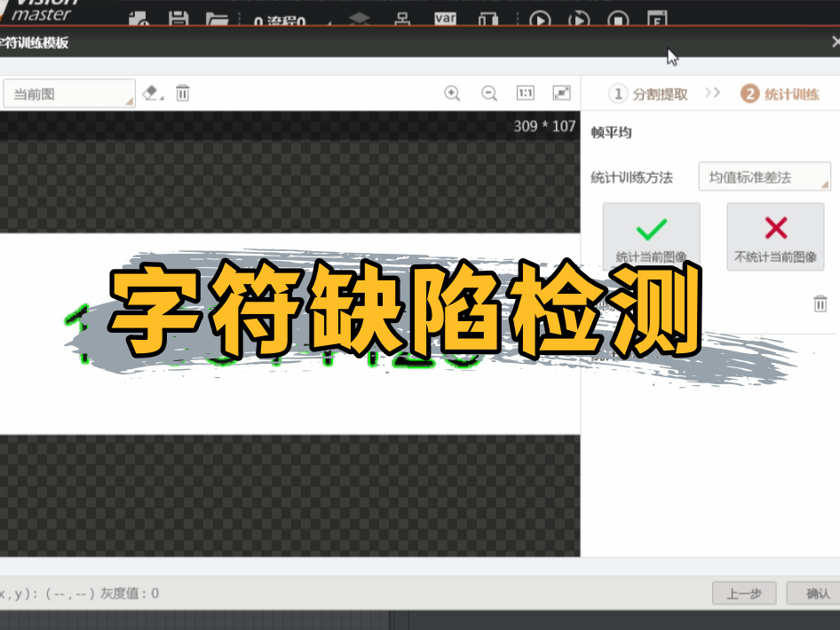
Task: Click 不统计当前图像 red X button
Action: pyautogui.click(x=775, y=236)
